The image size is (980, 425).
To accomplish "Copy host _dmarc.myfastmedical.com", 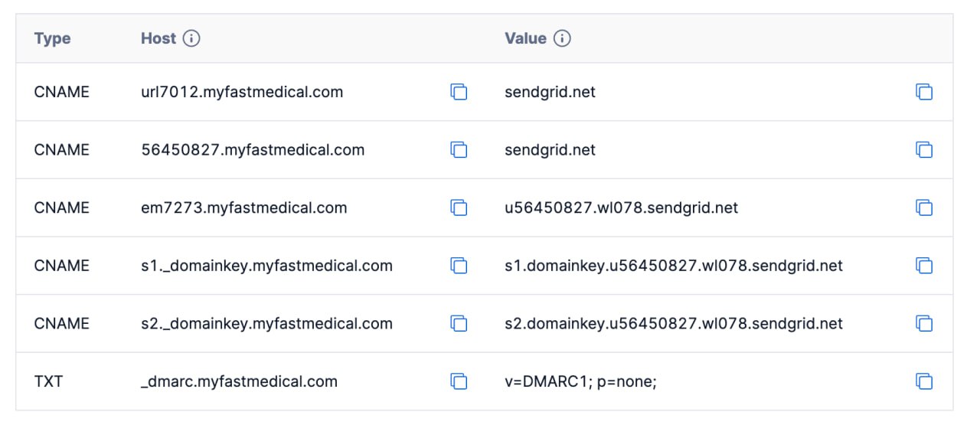I will tap(459, 381).
